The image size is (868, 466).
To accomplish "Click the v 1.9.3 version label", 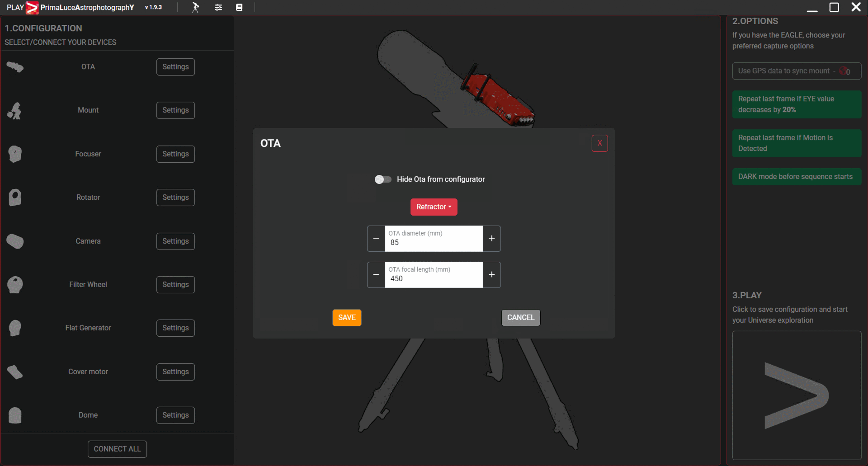I will tap(153, 7).
